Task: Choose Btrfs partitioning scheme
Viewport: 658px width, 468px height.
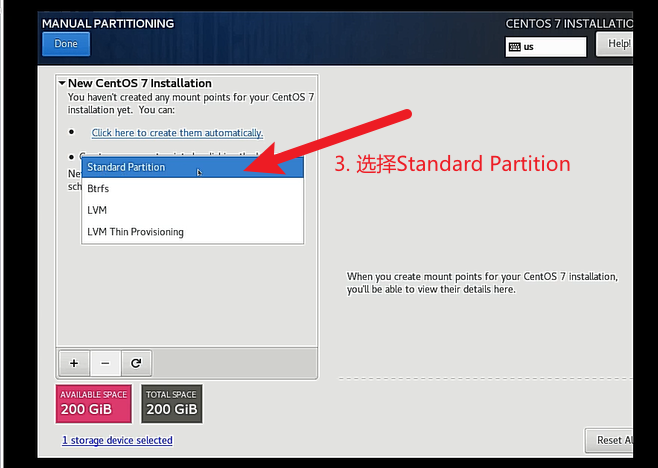Action: 192,188
